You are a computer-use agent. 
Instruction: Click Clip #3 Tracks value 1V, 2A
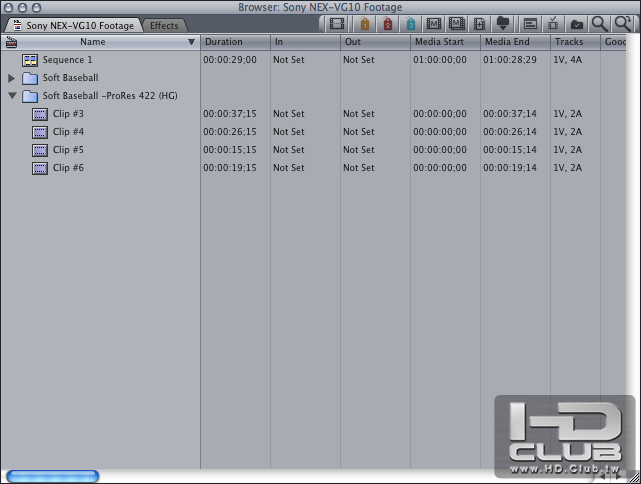[x=567, y=114]
